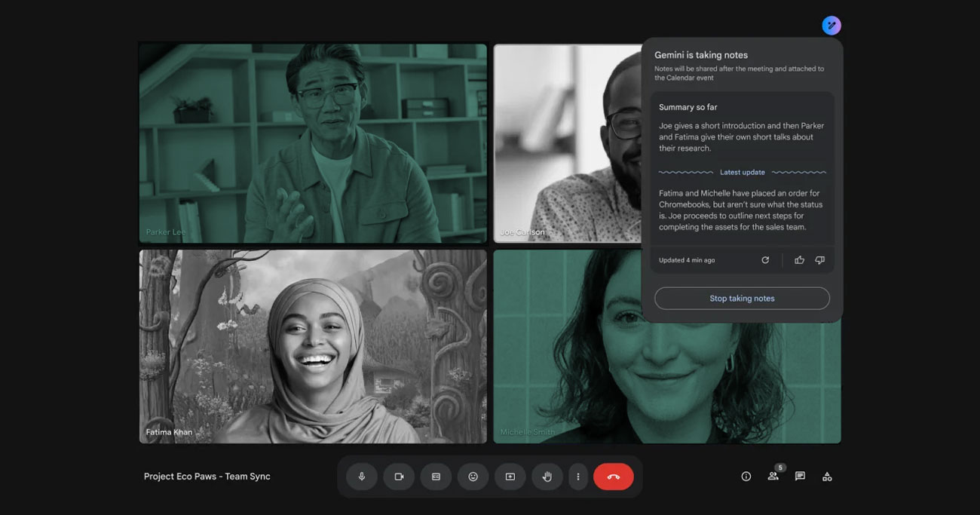Click the 'Notes will be shared' description
The height and width of the screenshot is (515, 980).
pos(739,73)
